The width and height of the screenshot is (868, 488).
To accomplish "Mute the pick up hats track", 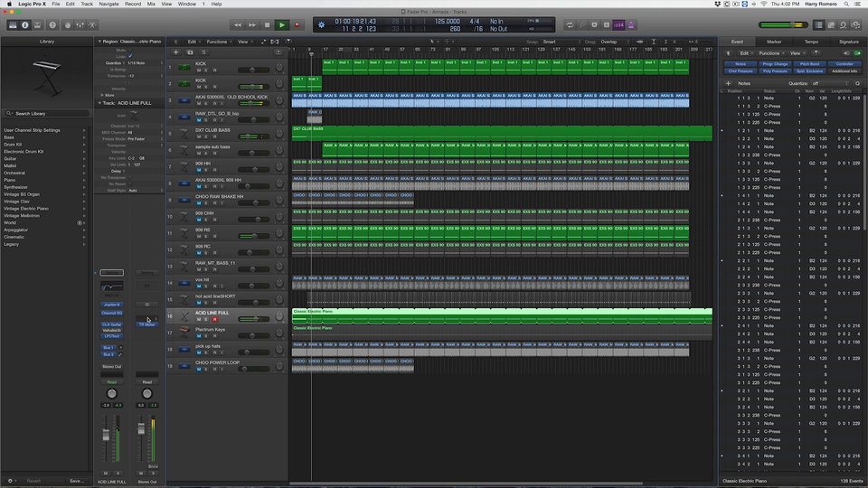I will click(199, 352).
